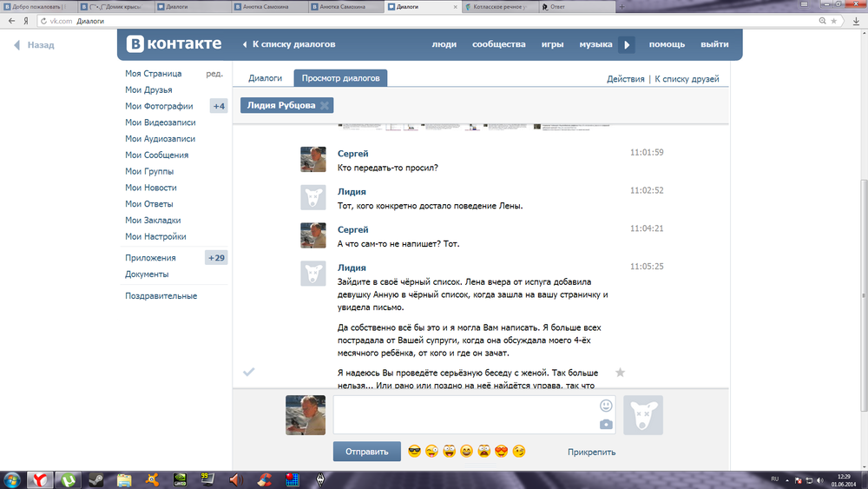Open uTorrent from the taskbar
868x489 pixels.
pyautogui.click(x=68, y=480)
